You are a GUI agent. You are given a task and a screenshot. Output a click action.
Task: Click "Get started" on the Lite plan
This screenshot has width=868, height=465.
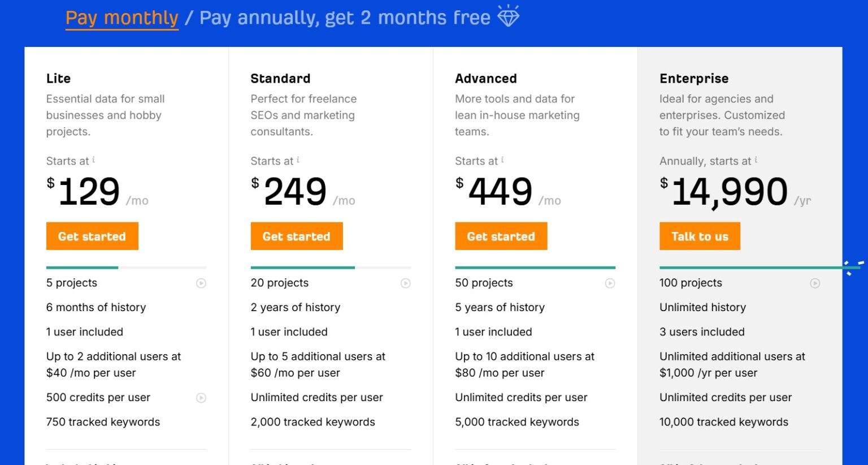point(92,236)
